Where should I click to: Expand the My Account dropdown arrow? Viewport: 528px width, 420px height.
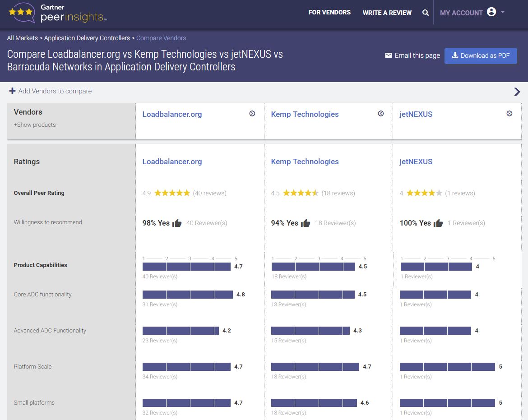pos(503,12)
